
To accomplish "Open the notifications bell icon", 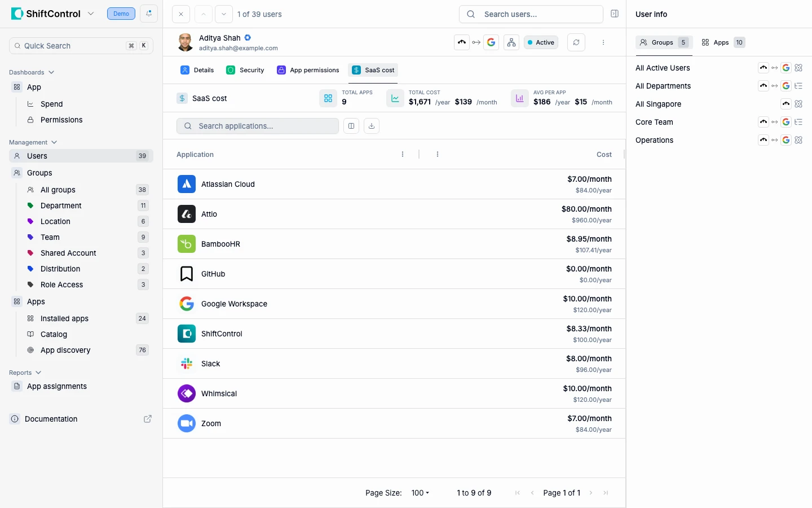I will [149, 14].
